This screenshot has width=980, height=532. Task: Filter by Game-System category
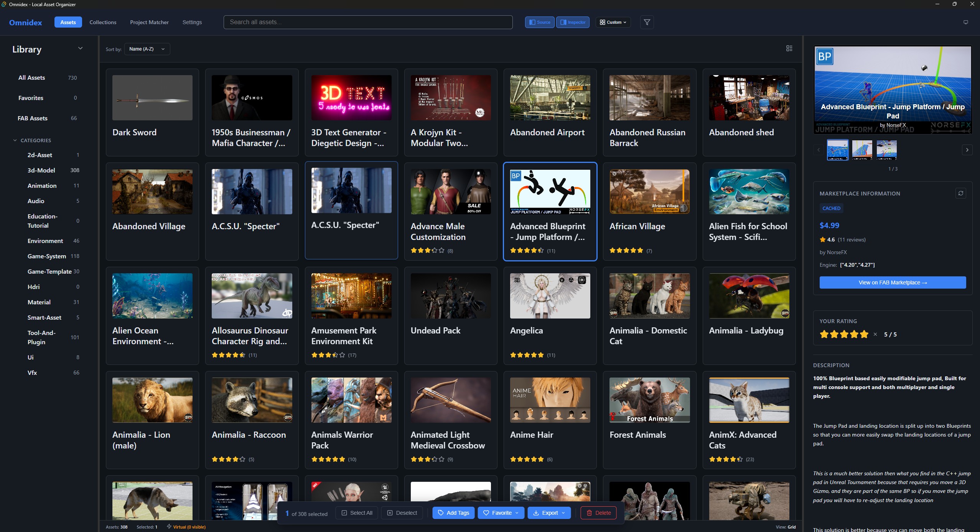(53, 256)
